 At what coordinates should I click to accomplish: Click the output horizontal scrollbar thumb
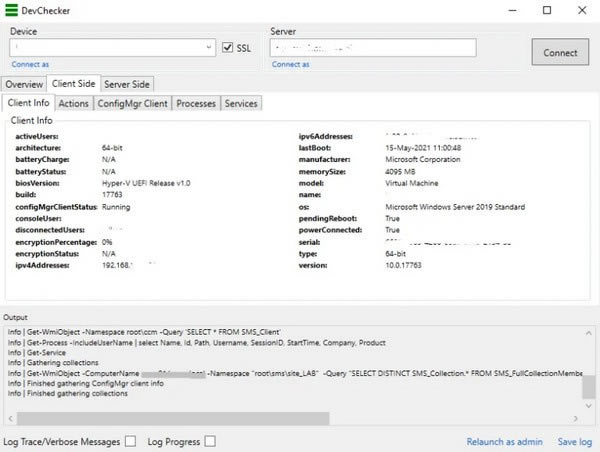coord(173,419)
